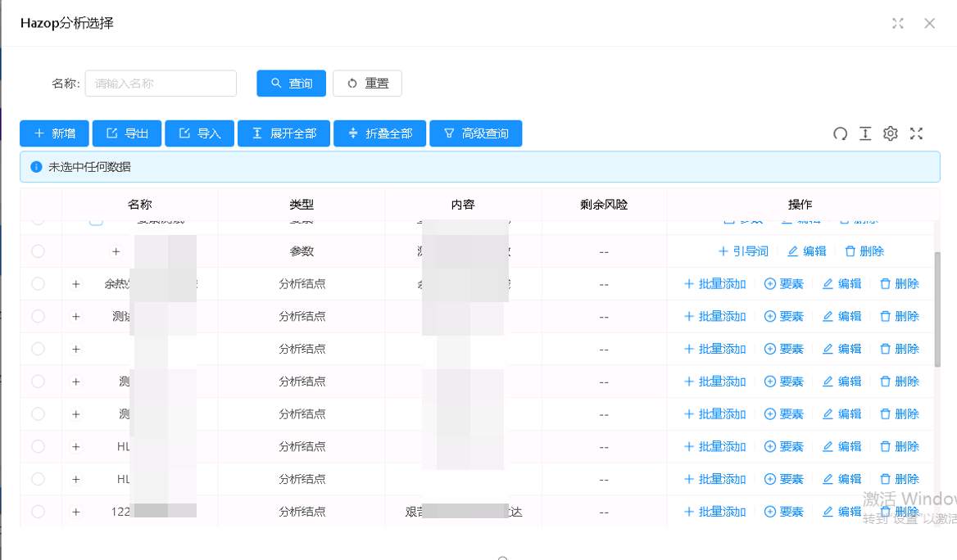Click the 类型 column header

click(302, 205)
